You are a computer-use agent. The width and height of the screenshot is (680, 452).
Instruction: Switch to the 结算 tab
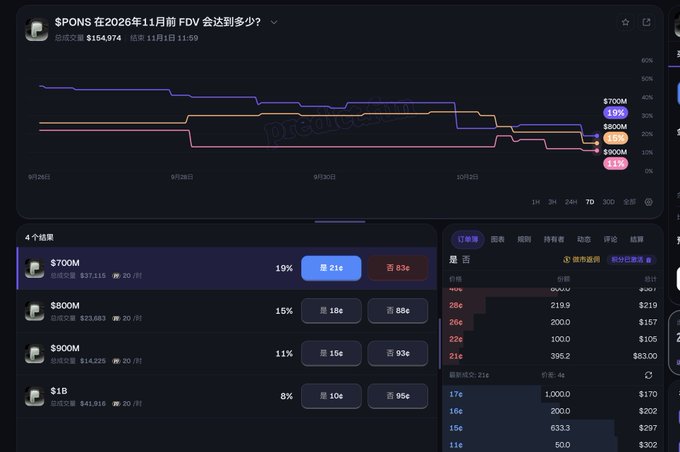(637, 239)
